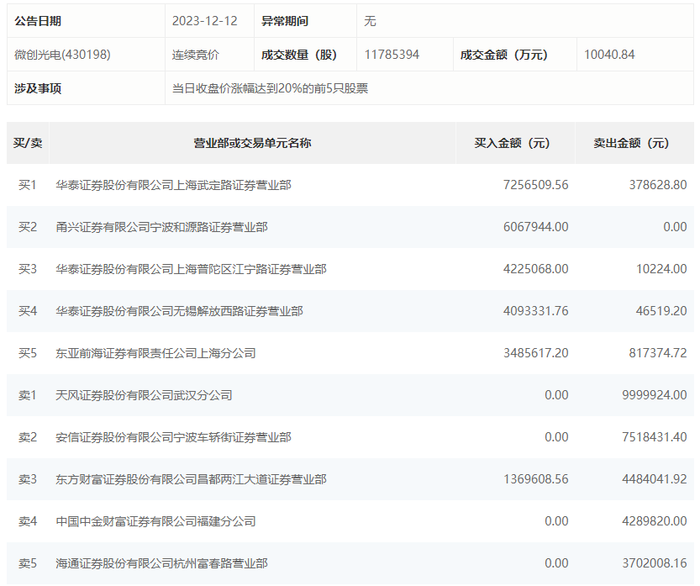Open 海通证券杭州富春路营业部 entry
Screen dimensions: 700x586
click(161, 564)
